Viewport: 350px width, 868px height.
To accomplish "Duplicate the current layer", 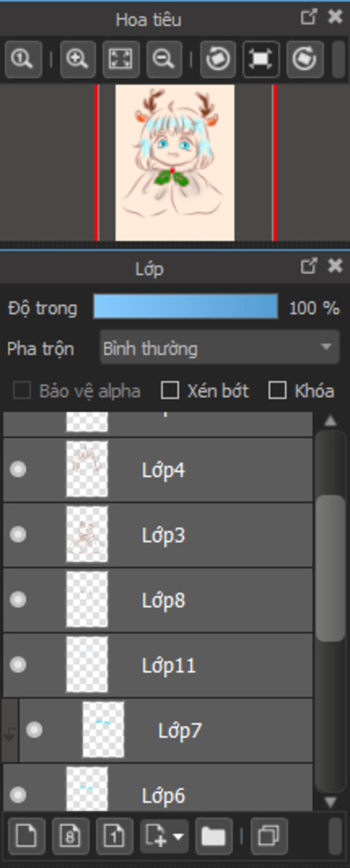I will (269, 836).
